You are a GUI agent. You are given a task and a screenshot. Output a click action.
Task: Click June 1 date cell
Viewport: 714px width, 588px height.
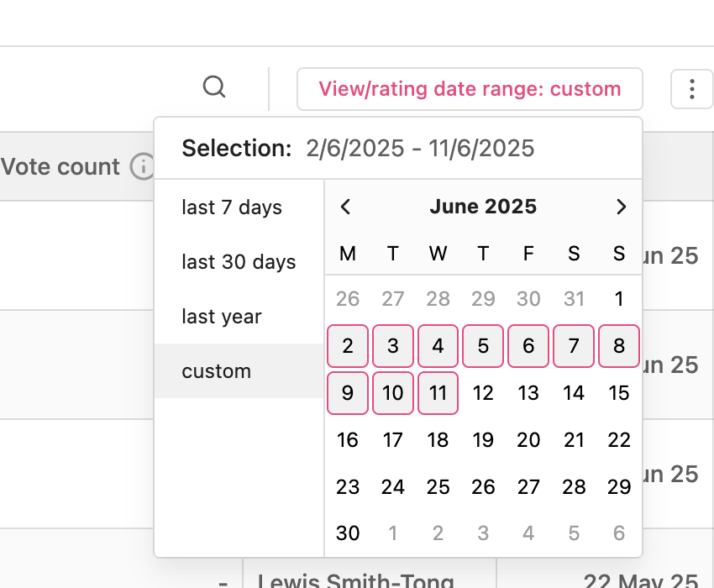click(x=619, y=299)
